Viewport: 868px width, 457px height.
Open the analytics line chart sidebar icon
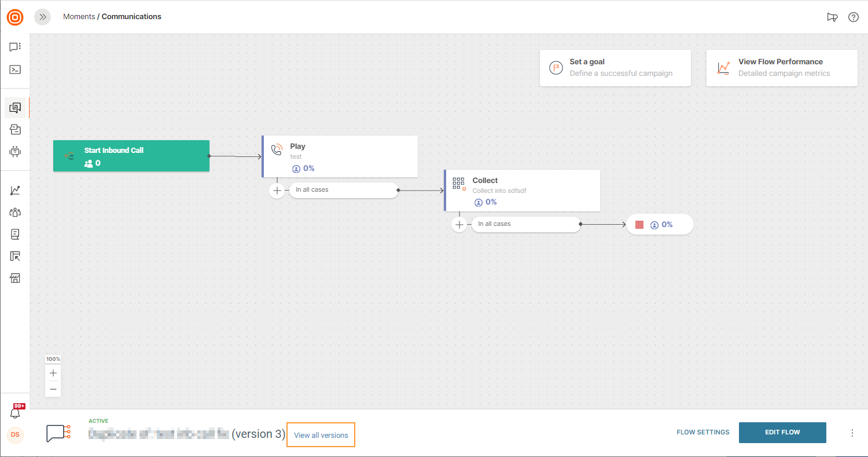coord(15,190)
